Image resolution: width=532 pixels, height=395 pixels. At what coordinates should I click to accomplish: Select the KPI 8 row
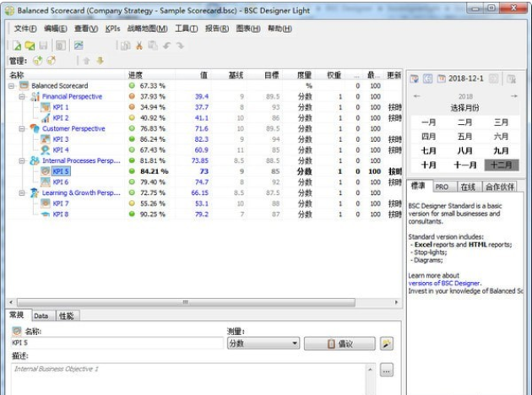point(204,214)
